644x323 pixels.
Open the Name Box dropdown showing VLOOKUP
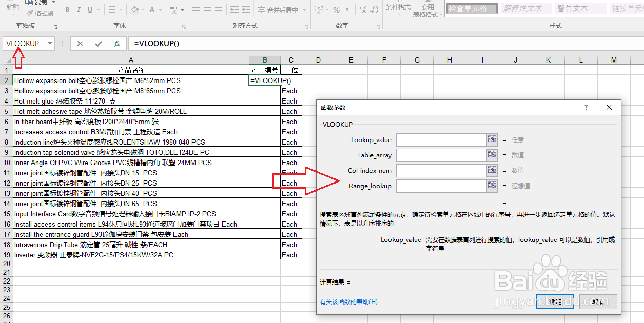(x=50, y=43)
